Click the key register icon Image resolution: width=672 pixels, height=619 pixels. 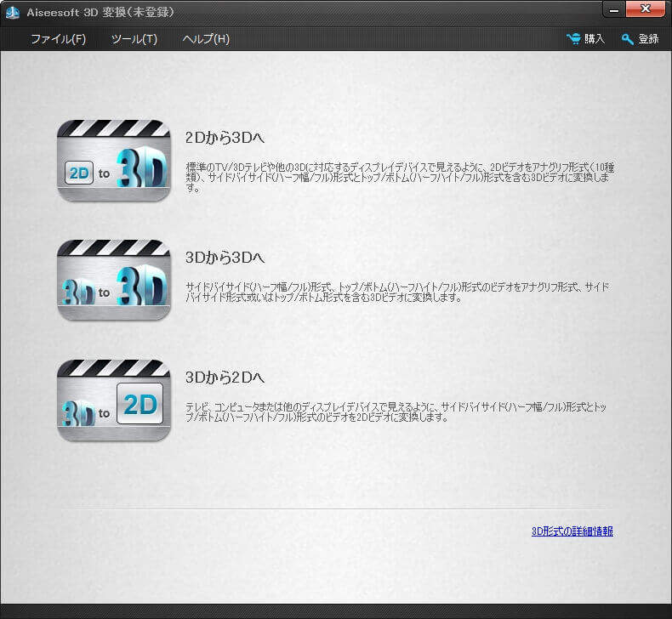coord(628,39)
